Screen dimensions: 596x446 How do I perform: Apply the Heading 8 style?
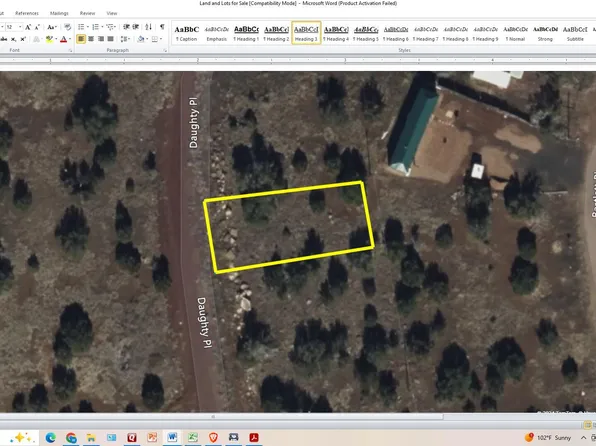[x=455, y=33]
